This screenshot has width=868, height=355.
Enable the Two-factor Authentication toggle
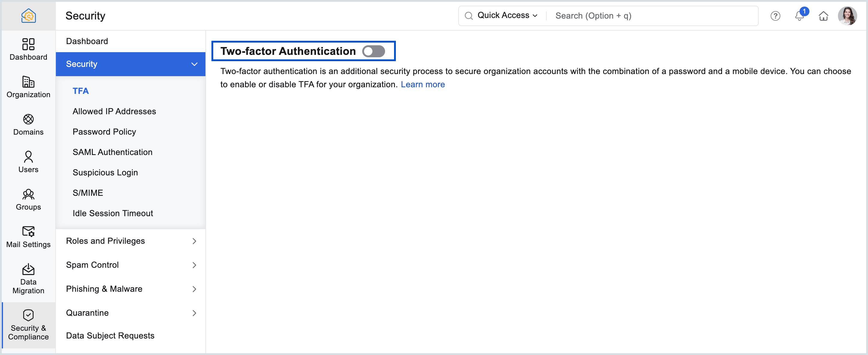point(373,51)
